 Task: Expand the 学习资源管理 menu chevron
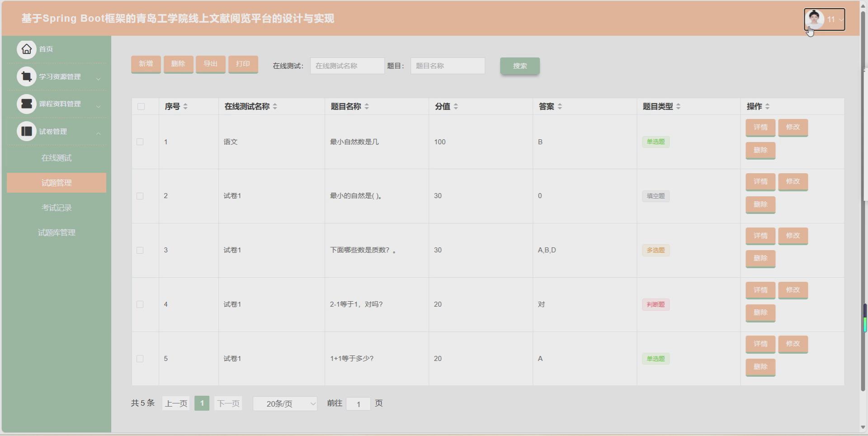point(99,79)
